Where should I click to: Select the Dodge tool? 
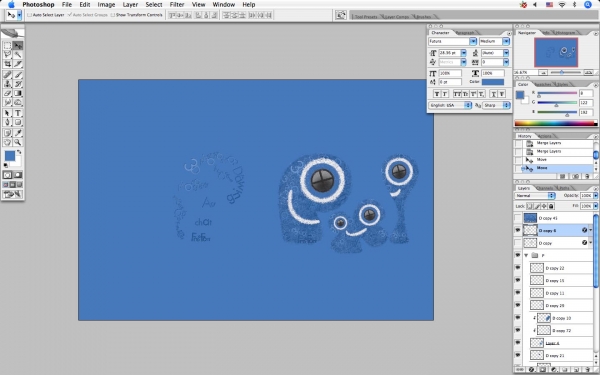click(18, 102)
